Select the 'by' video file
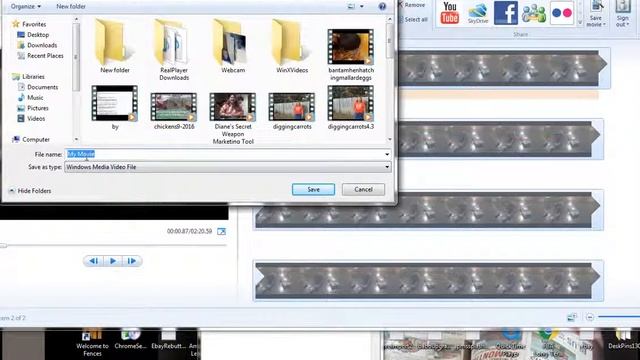 115,108
